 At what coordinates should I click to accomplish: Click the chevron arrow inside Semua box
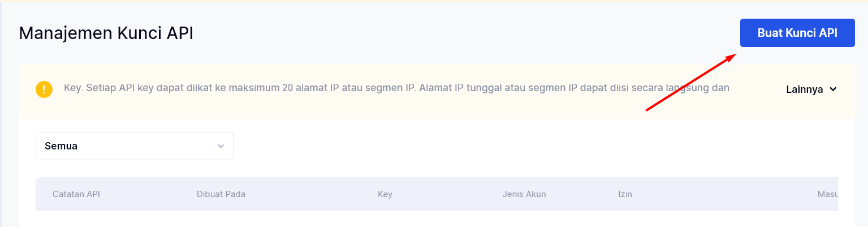tap(221, 146)
